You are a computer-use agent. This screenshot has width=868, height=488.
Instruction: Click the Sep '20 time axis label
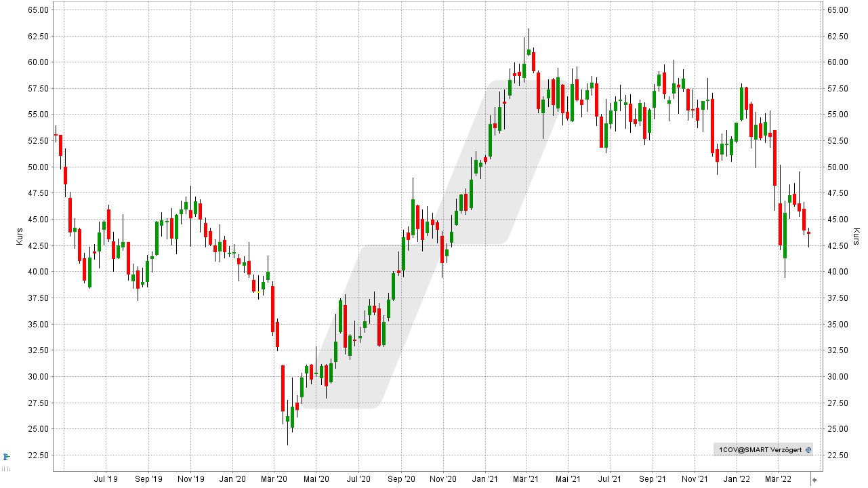tap(401, 479)
